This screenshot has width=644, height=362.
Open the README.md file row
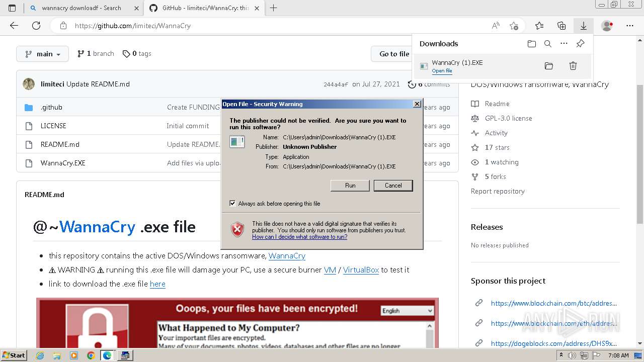(60, 144)
